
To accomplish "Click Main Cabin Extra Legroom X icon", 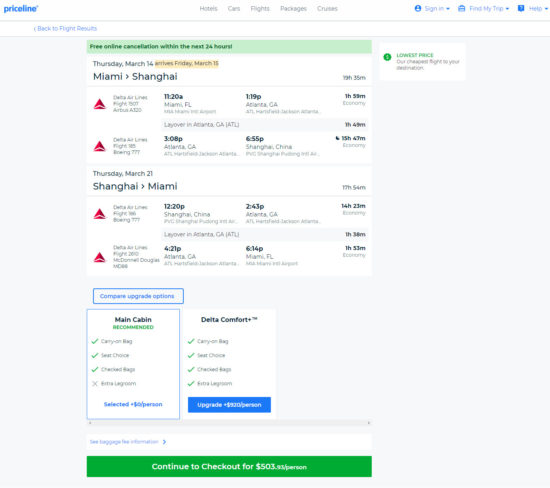I will [95, 383].
